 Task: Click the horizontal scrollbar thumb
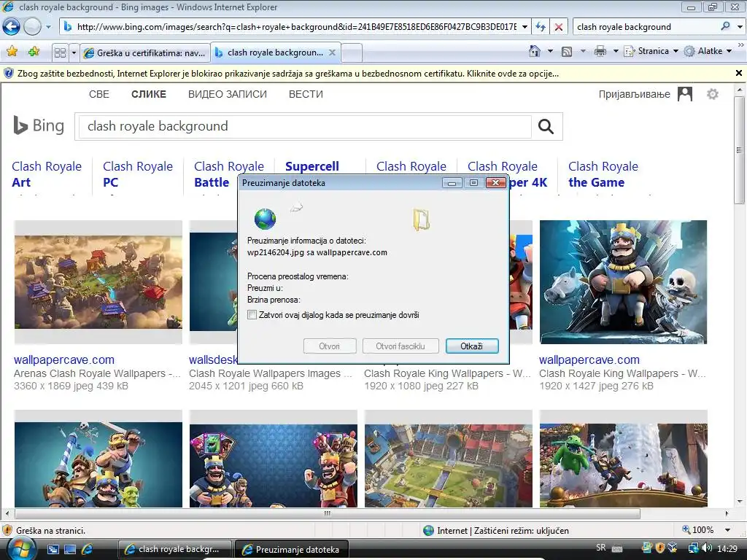tap(328, 513)
